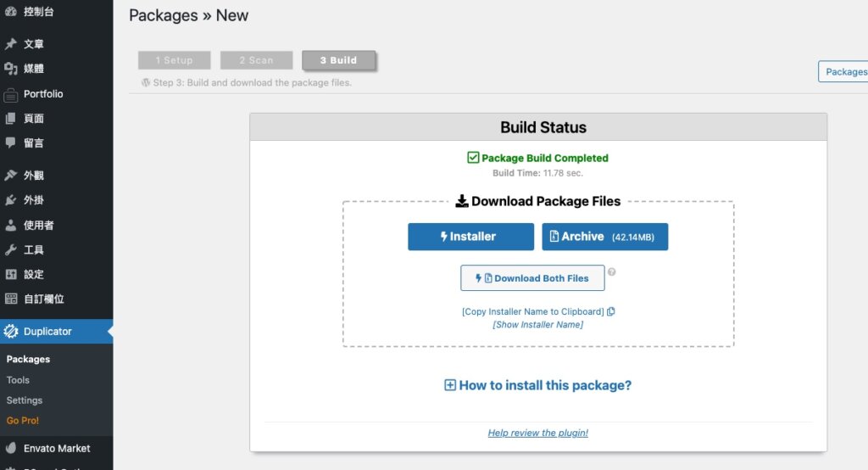This screenshot has height=470, width=868.
Task: Click the 外觀 paintbrush icon
Action: coord(10,175)
